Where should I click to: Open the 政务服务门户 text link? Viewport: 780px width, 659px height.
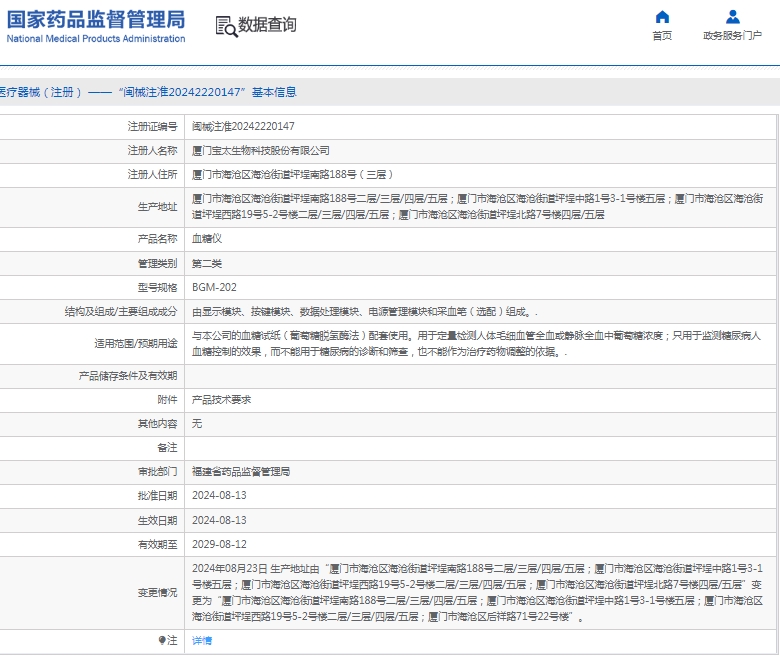click(x=732, y=36)
